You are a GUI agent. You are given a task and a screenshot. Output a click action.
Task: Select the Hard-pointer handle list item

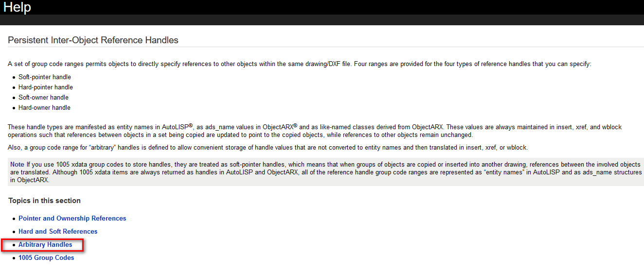(x=46, y=87)
